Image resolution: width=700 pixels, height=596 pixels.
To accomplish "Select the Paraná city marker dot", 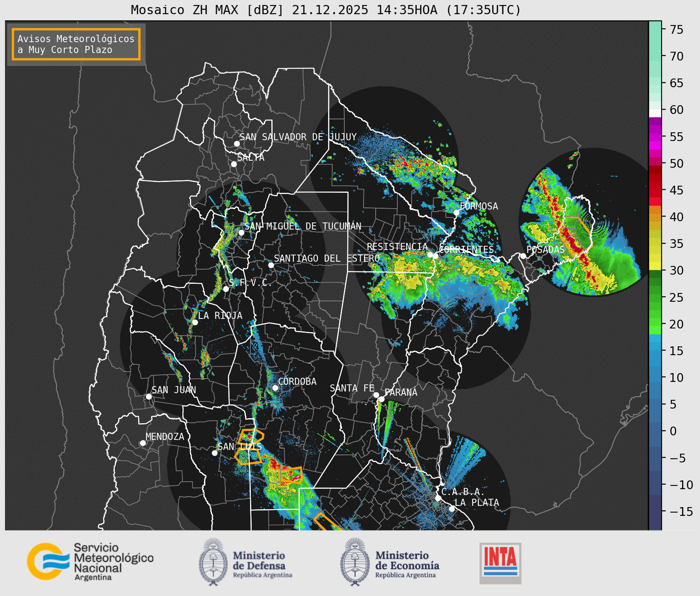I will tap(382, 399).
